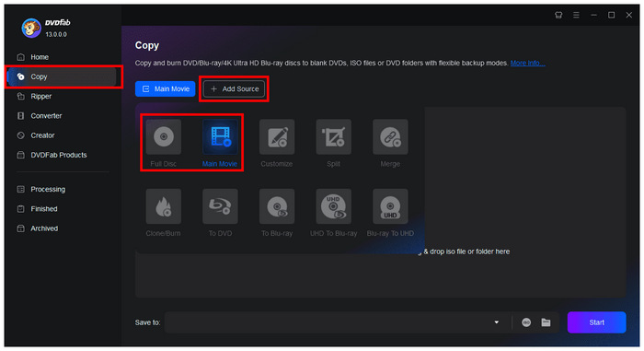Click the DVDFab mascot logo
This screenshot has height=351, width=644.
point(31,28)
